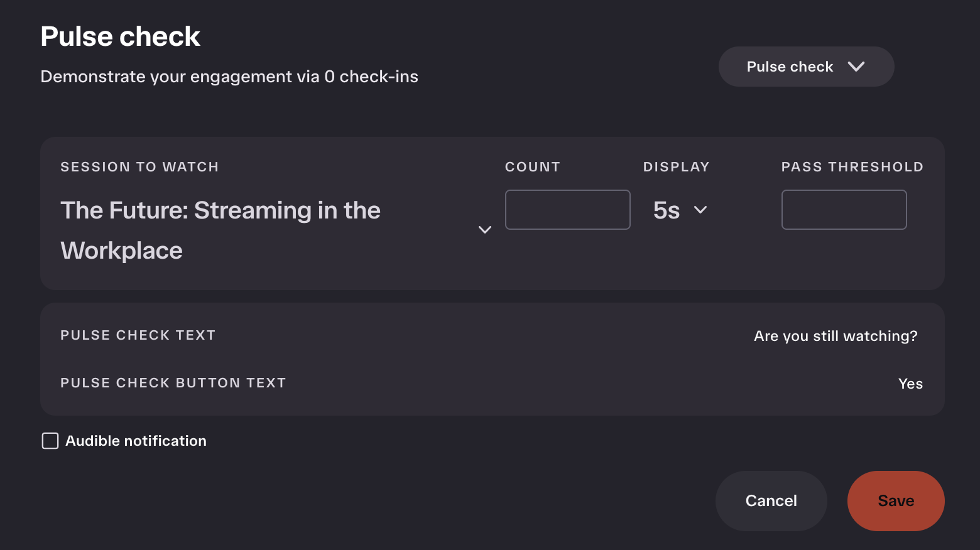Click the Audible notification label
Image resolution: width=980 pixels, height=550 pixels.
[136, 441]
